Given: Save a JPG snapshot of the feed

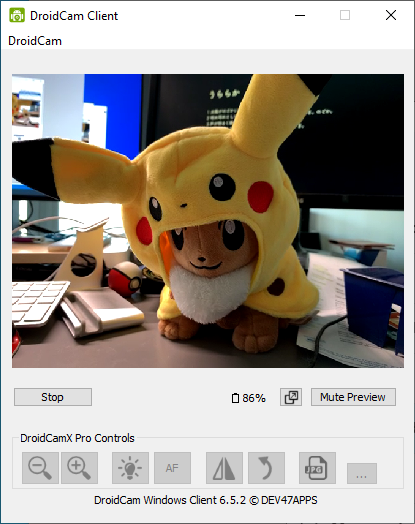Looking at the screenshot, I should coord(317,468).
